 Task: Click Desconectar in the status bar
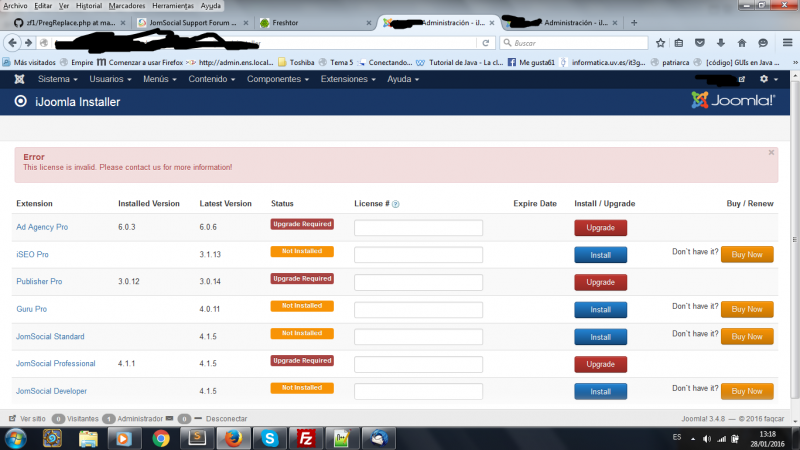(x=227, y=418)
